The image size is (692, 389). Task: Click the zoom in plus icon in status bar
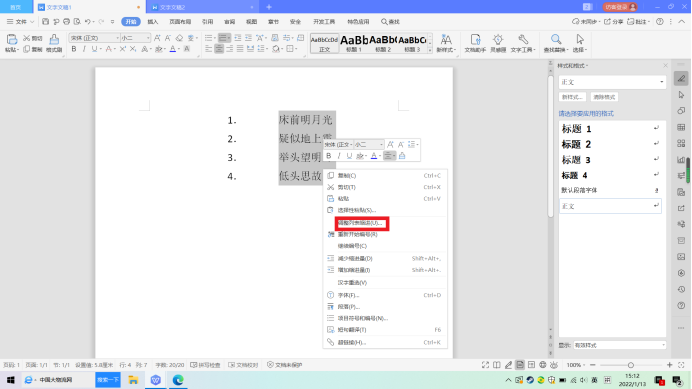click(669, 365)
